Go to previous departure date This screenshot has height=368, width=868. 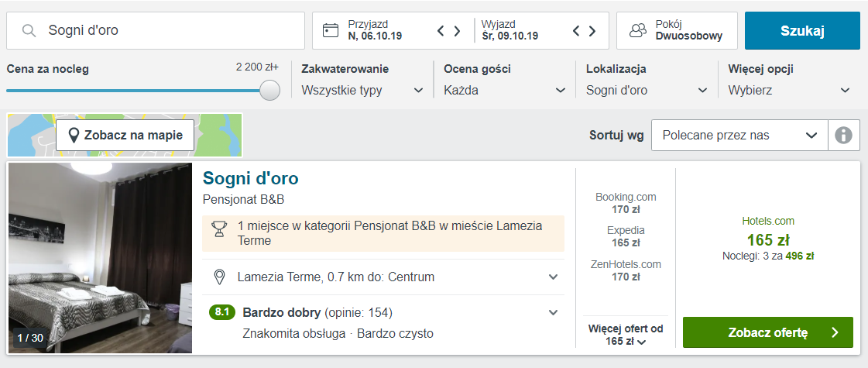click(577, 31)
